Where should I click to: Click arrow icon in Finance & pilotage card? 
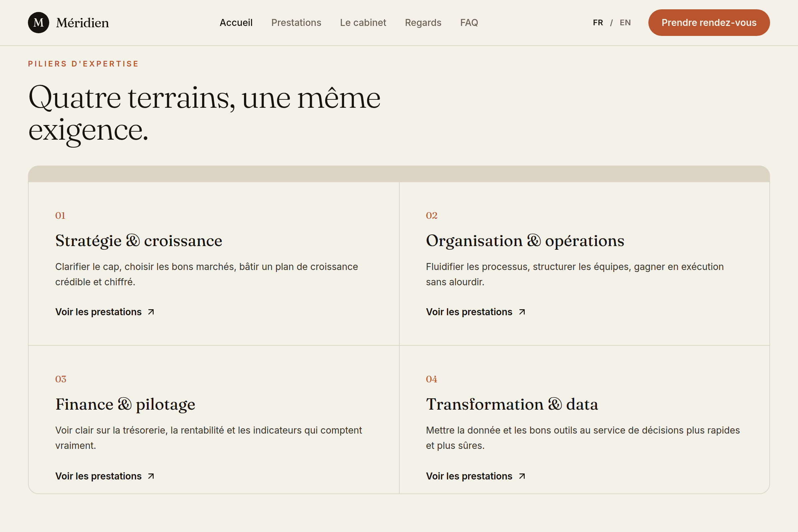151,476
